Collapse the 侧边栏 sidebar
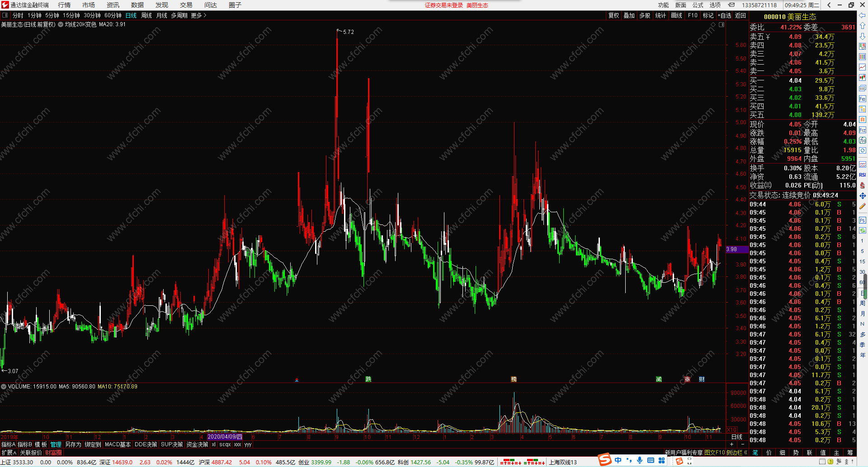This screenshot has height=467, width=868. 736,453
